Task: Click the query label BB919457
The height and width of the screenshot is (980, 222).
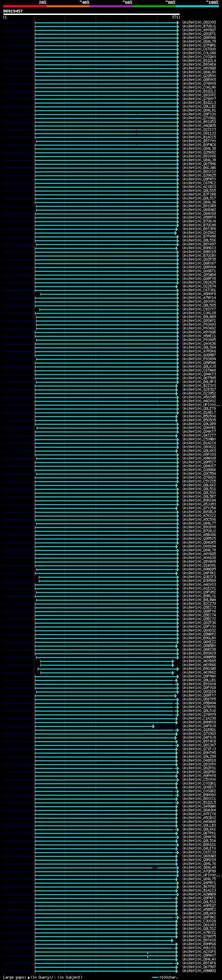Action: 13,11
